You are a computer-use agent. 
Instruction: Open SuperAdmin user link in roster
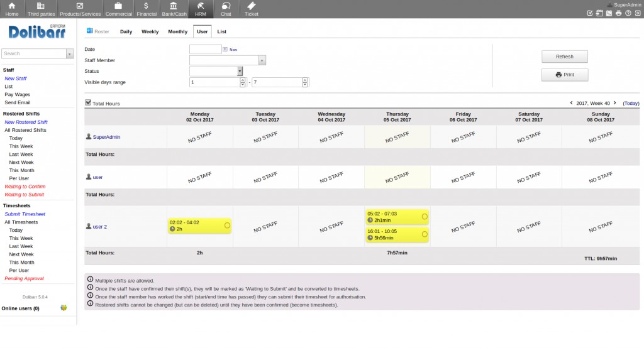pyautogui.click(x=106, y=137)
